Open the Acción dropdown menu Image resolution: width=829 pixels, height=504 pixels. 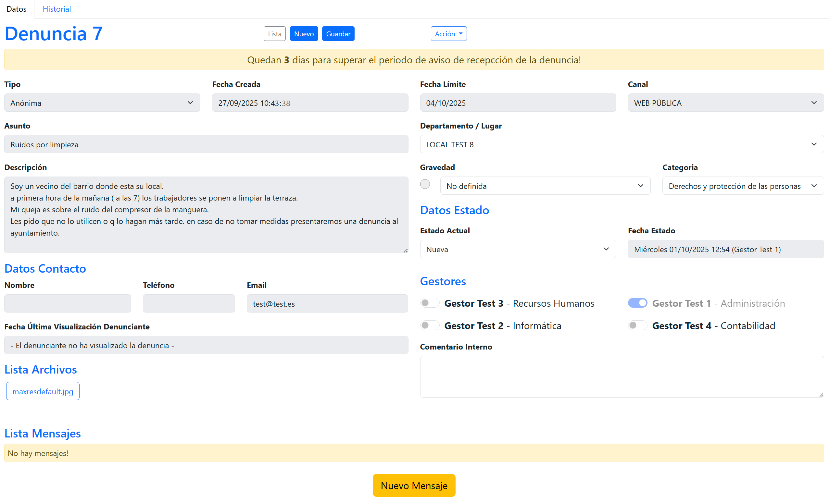448,34
